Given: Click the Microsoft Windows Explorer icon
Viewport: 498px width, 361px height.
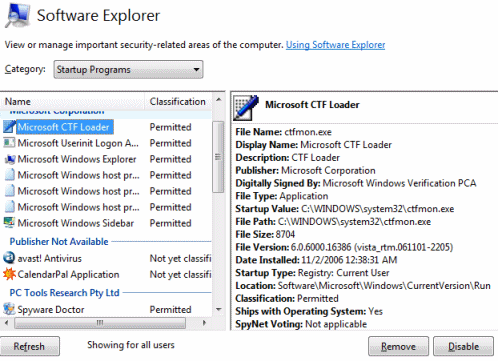Looking at the screenshot, I should [10, 159].
